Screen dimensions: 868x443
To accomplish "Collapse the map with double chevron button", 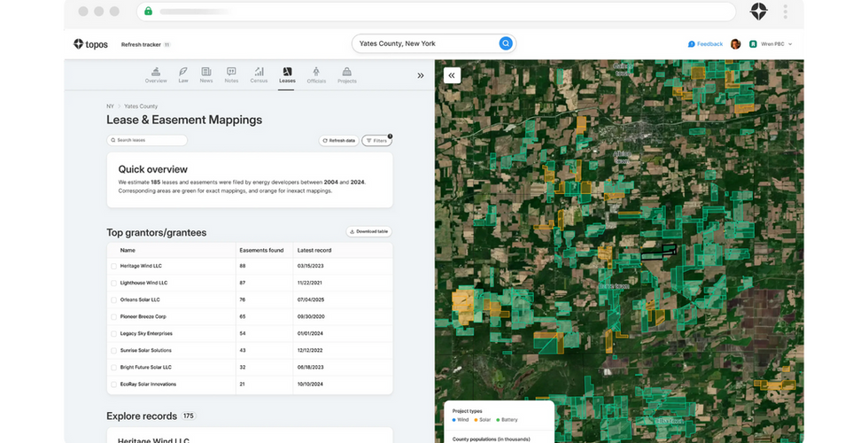I will pos(452,75).
